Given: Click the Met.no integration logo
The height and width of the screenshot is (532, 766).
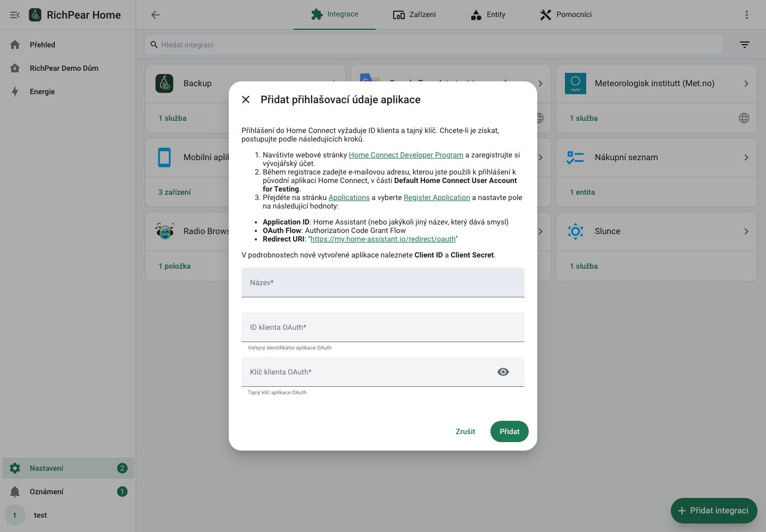Looking at the screenshot, I should [x=576, y=84].
